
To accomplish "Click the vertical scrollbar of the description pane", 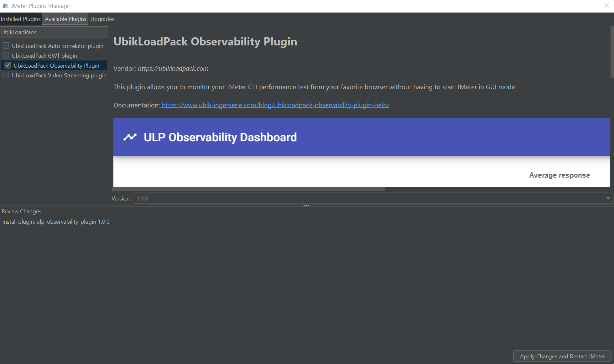I will click(x=612, y=52).
